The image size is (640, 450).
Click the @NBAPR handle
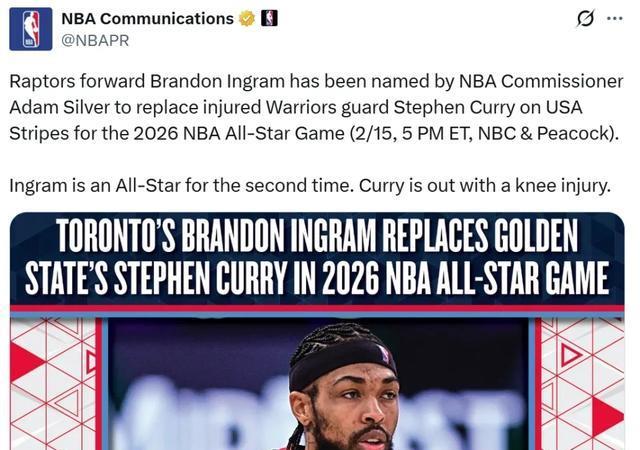(x=95, y=40)
